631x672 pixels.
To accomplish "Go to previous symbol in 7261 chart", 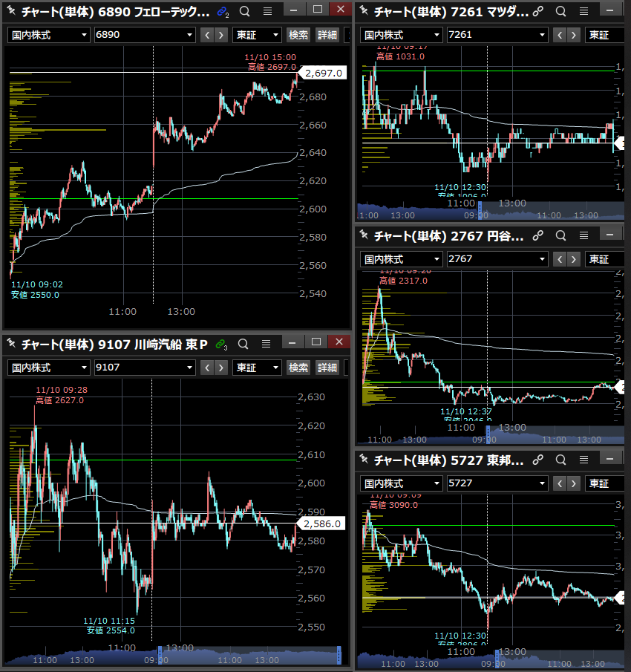I will 560,35.
